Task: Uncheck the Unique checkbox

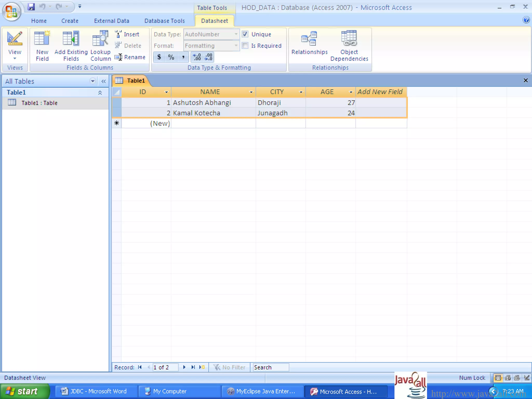Action: 245,34
